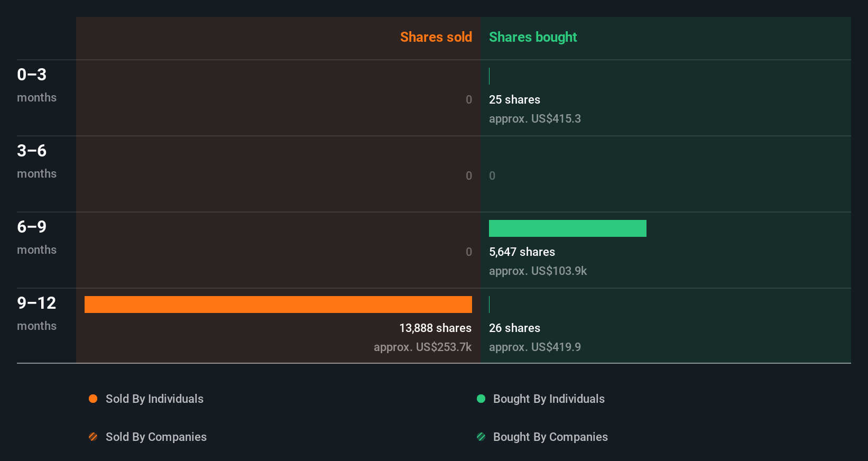Toggle the Bought By Individuals legend label
Screen dimensions: 868x461
coord(549,399)
